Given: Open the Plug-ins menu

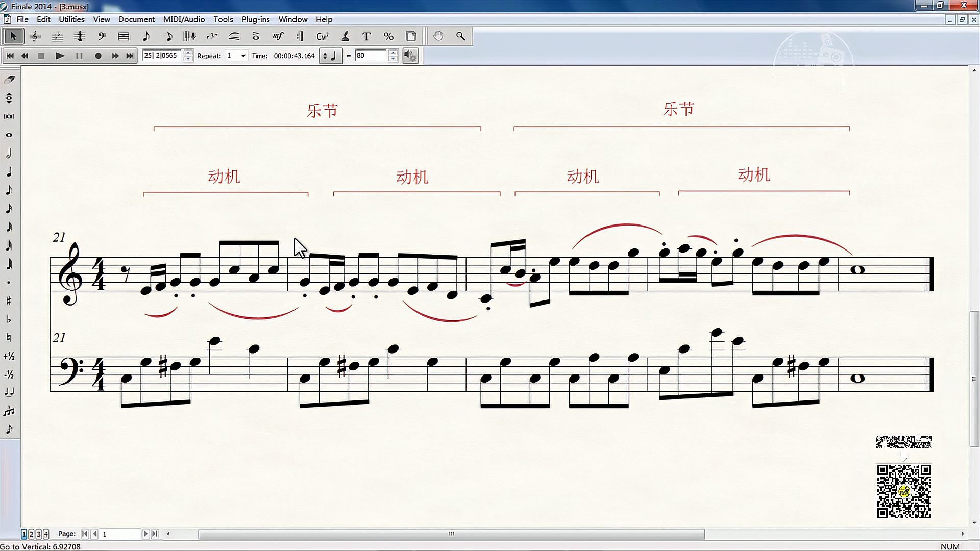Looking at the screenshot, I should point(255,19).
